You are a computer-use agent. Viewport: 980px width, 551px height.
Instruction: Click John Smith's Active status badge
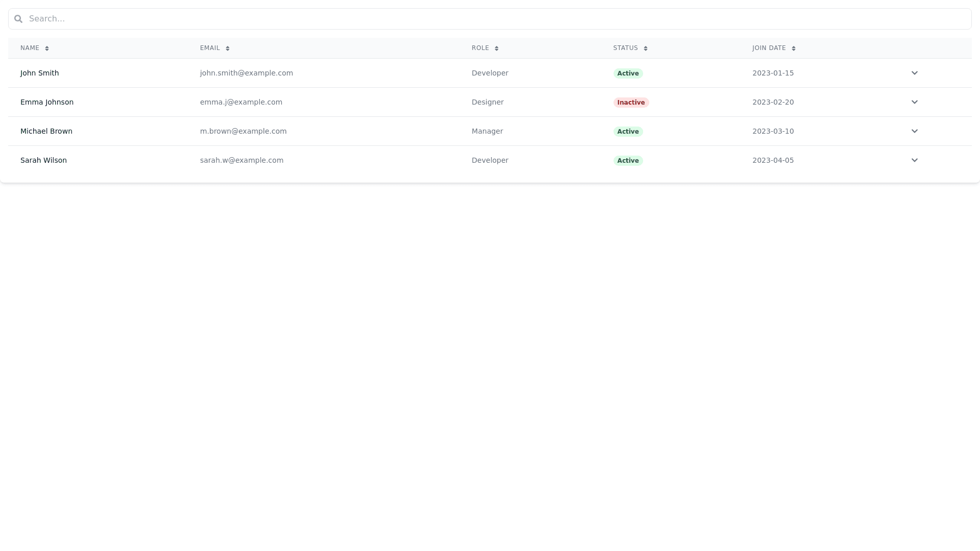pos(628,73)
